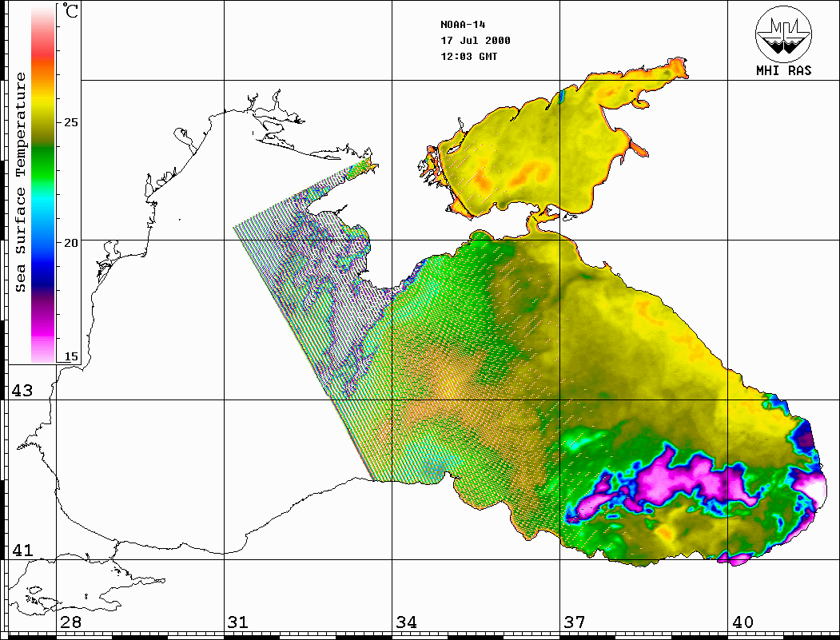
Task: Click the MHI RAS text under logo
Action: (783, 70)
